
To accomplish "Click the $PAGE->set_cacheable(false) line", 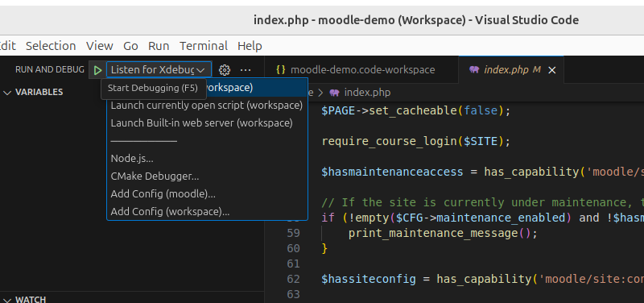I will pos(415,110).
